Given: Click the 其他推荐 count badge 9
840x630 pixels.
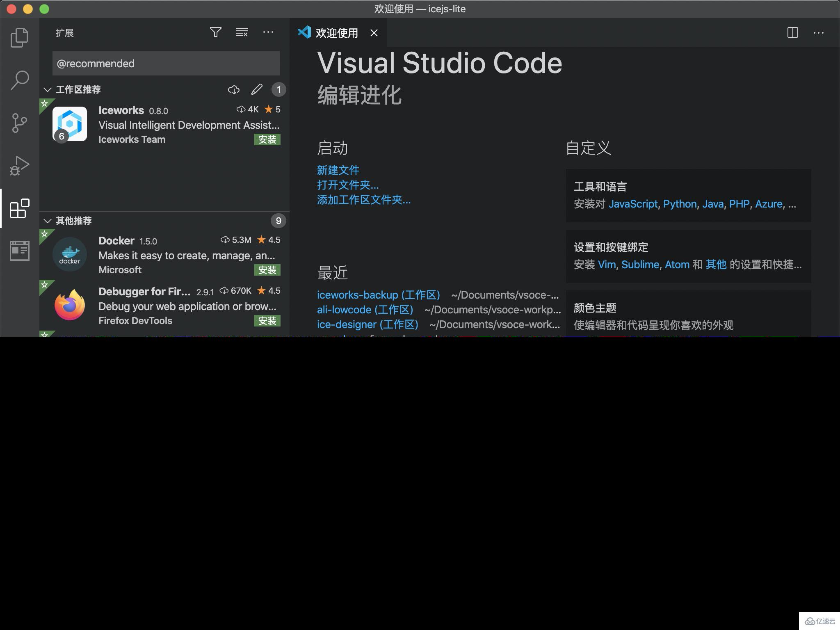Looking at the screenshot, I should pyautogui.click(x=278, y=221).
